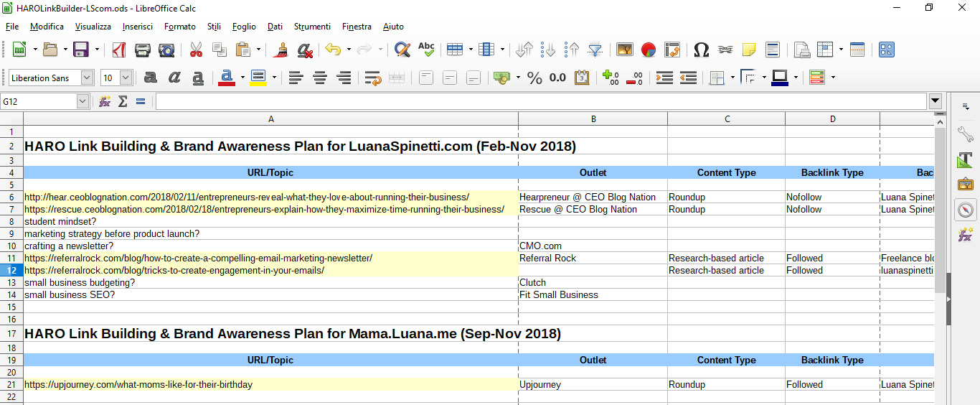Image resolution: width=980 pixels, height=405 pixels.
Task: Run the spelling check (Abc icon)
Action: click(x=426, y=50)
